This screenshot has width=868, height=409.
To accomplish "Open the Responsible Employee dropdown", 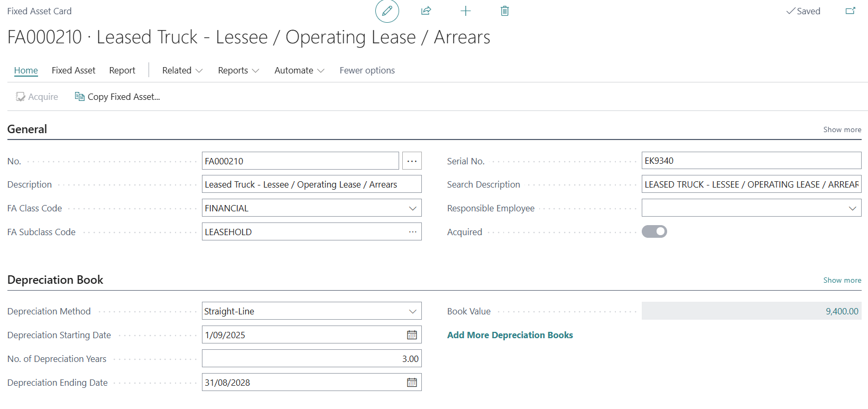I will pyautogui.click(x=852, y=208).
